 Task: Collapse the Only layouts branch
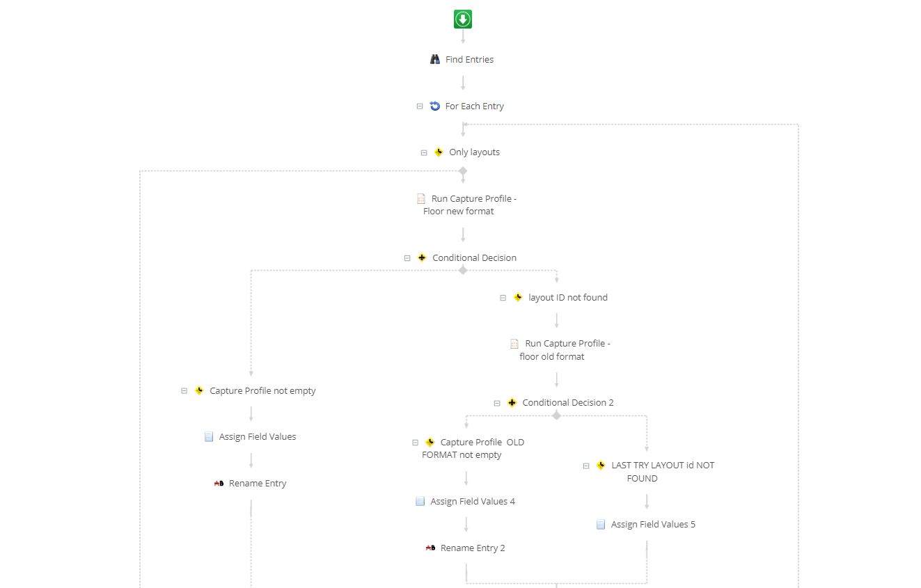pyautogui.click(x=424, y=152)
